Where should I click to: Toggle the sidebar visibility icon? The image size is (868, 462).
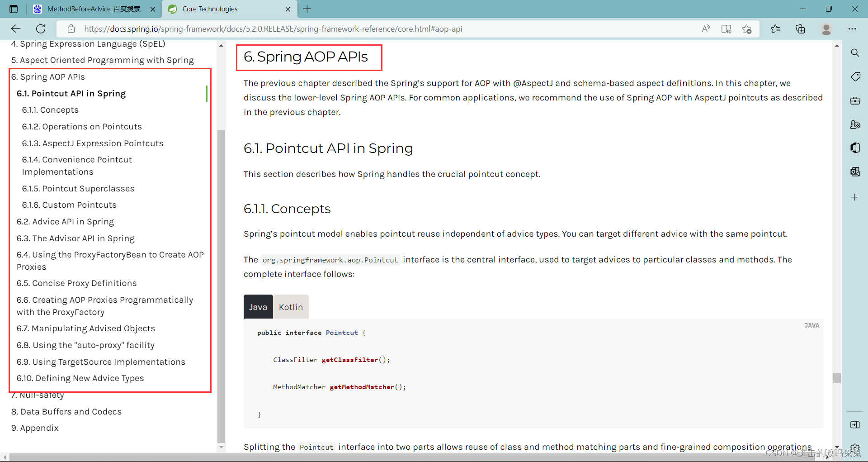[x=855, y=425]
